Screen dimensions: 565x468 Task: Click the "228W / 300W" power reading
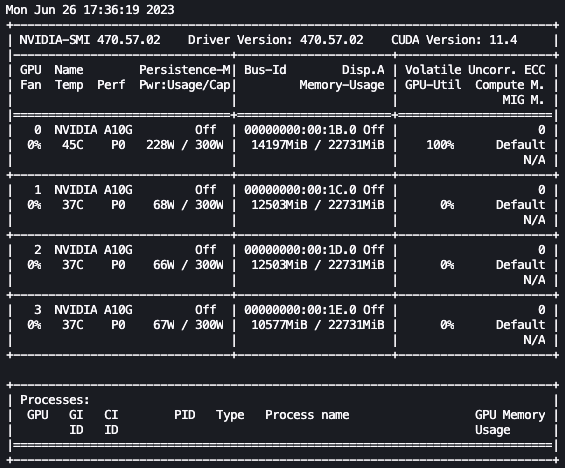pos(184,145)
